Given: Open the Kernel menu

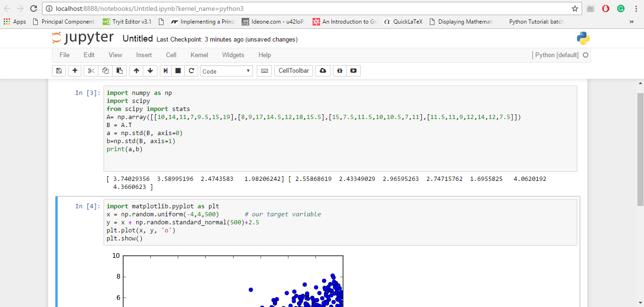Looking at the screenshot, I should [199, 55].
